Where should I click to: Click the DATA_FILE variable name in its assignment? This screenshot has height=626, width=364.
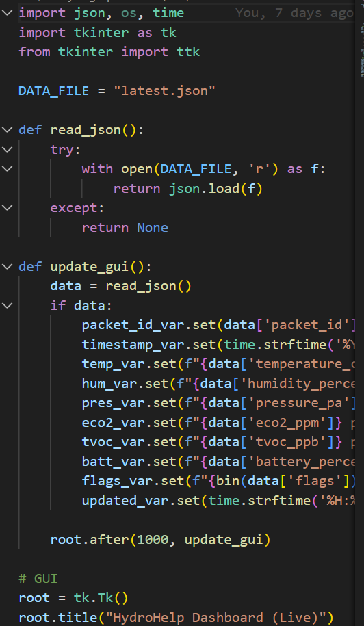point(54,91)
